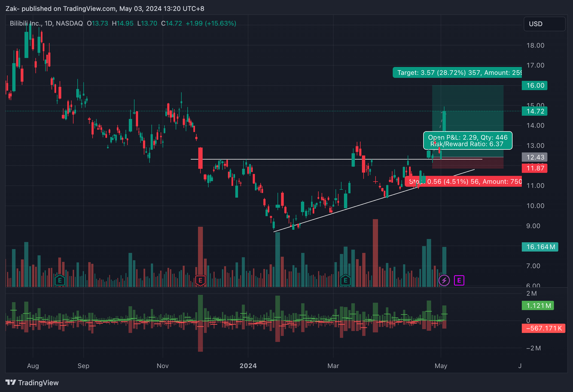Click the 10.00 price axis label

(535, 206)
